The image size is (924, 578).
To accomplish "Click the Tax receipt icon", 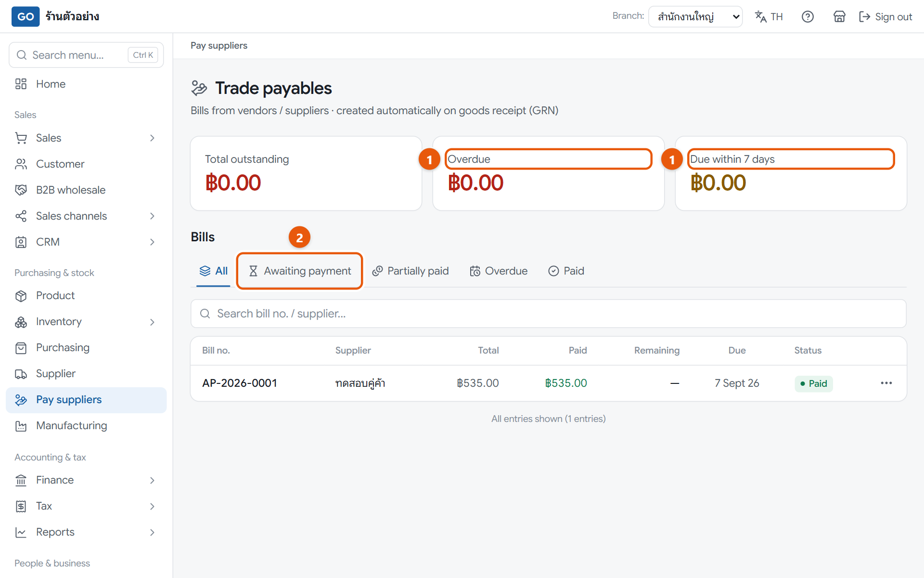I will [21, 506].
